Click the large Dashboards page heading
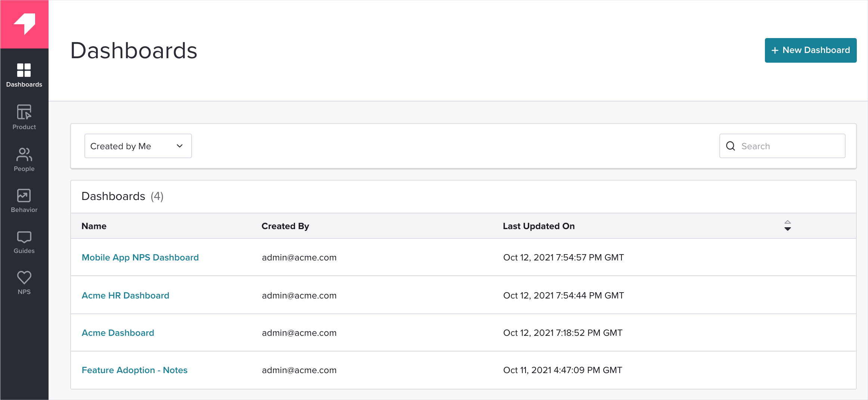This screenshot has height=400, width=868. point(134,50)
